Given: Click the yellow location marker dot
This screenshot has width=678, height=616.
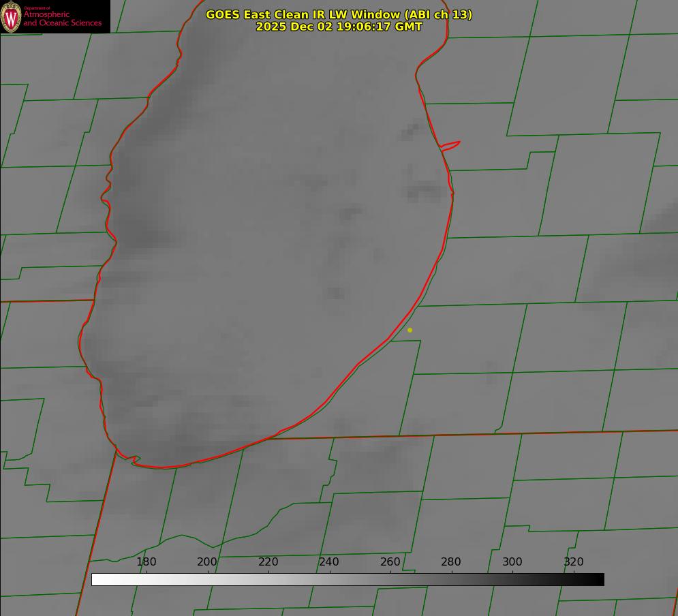Looking at the screenshot, I should coord(410,330).
